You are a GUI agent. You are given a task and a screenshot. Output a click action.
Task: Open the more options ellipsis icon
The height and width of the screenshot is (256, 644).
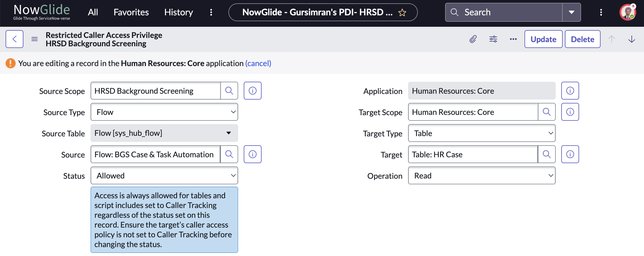(x=513, y=39)
